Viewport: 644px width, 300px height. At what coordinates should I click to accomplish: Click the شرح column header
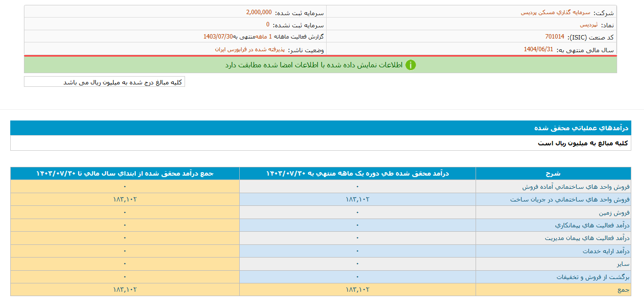point(553,173)
